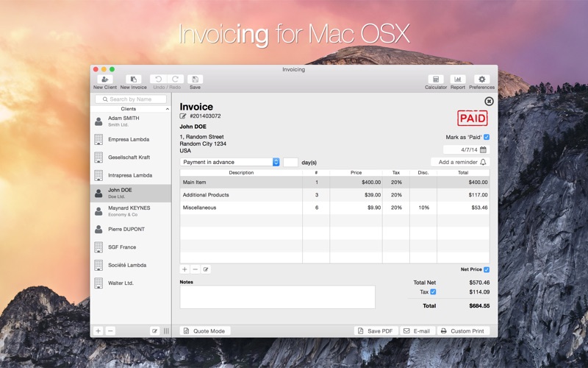Image resolution: width=588 pixels, height=368 pixels.
Task: Click the search magnifier icon
Action: pos(105,99)
